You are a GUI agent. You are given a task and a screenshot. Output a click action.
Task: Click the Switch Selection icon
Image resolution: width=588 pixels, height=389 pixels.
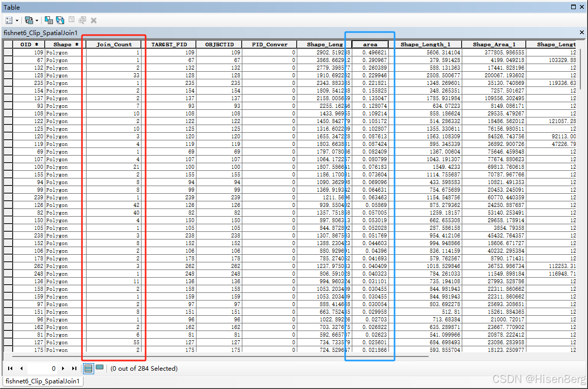60,20
